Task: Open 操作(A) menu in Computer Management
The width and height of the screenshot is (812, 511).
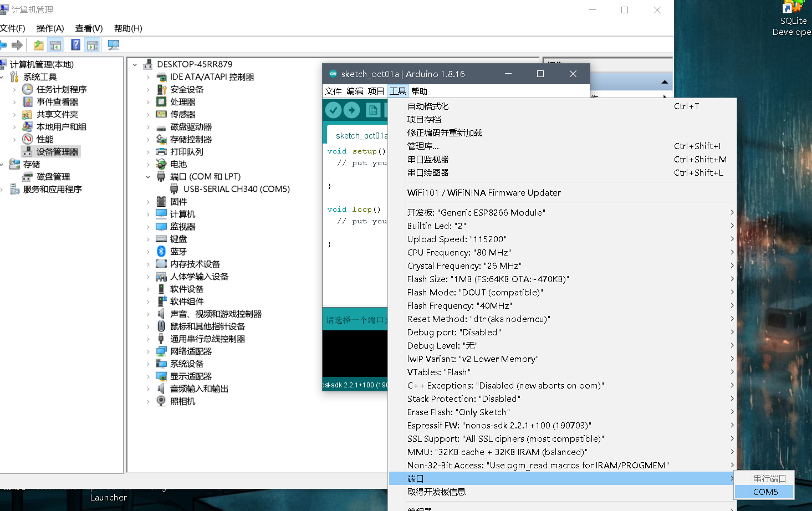Action: [50, 28]
